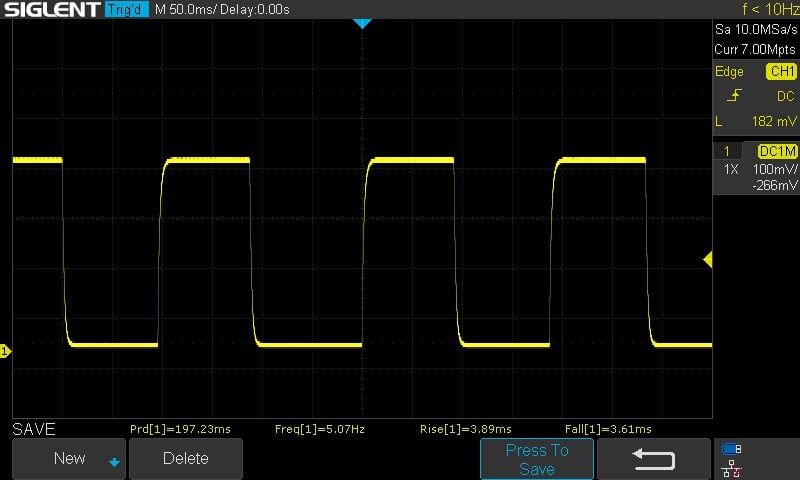The image size is (800, 480).
Task: Click the -266mV channel offset value
Action: pos(774,186)
